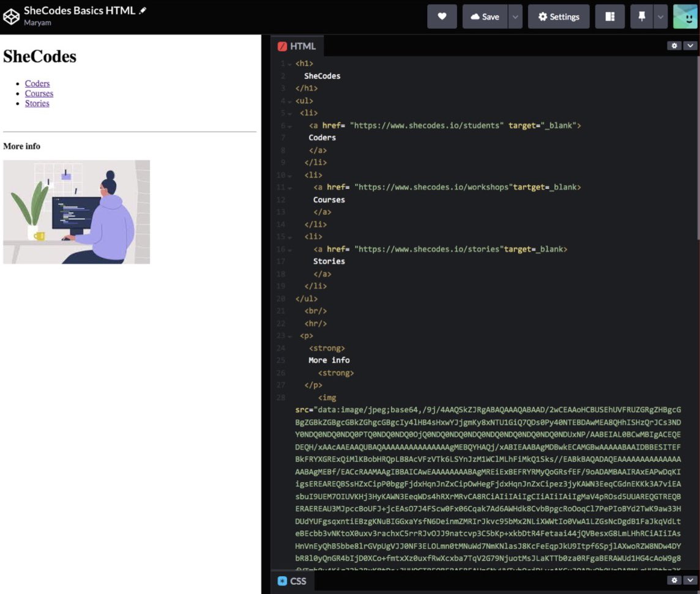This screenshot has width=700, height=594.
Task: Open the user profile avatar menu
Action: click(x=685, y=17)
